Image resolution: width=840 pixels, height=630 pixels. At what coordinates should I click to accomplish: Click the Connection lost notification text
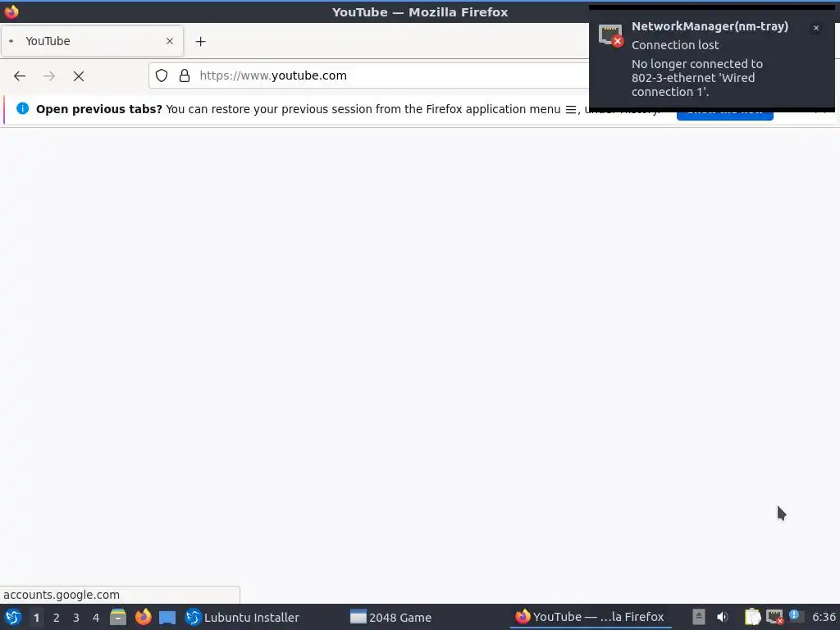click(675, 45)
